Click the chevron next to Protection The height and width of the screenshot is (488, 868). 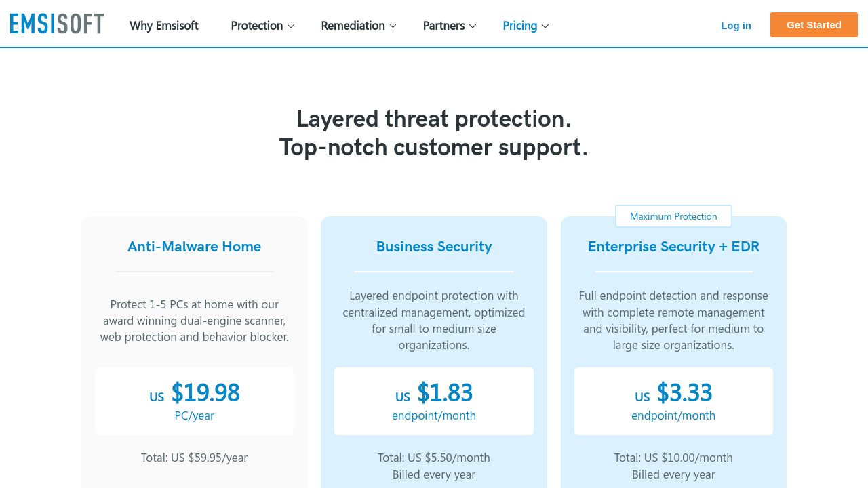pyautogui.click(x=291, y=26)
